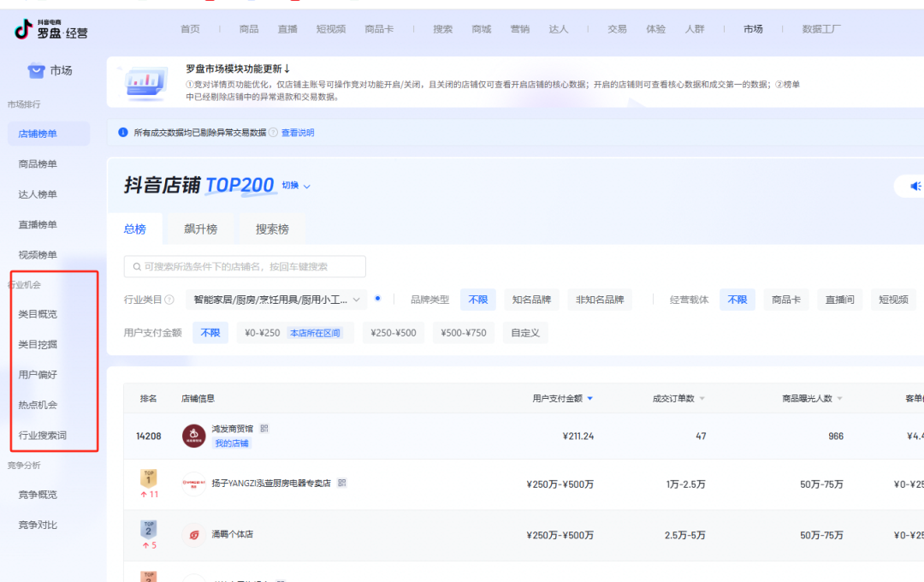Click the 扬子YANGZI store avatar

pyautogui.click(x=193, y=484)
